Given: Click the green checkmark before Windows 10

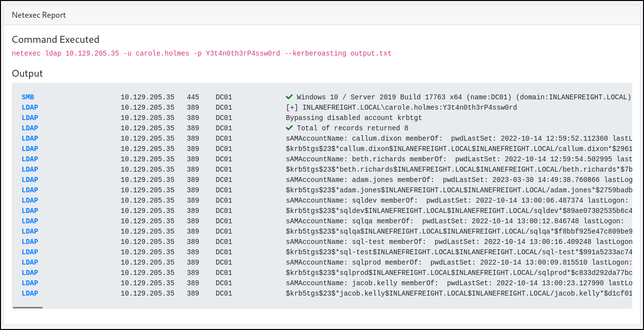Looking at the screenshot, I should pyautogui.click(x=289, y=97).
